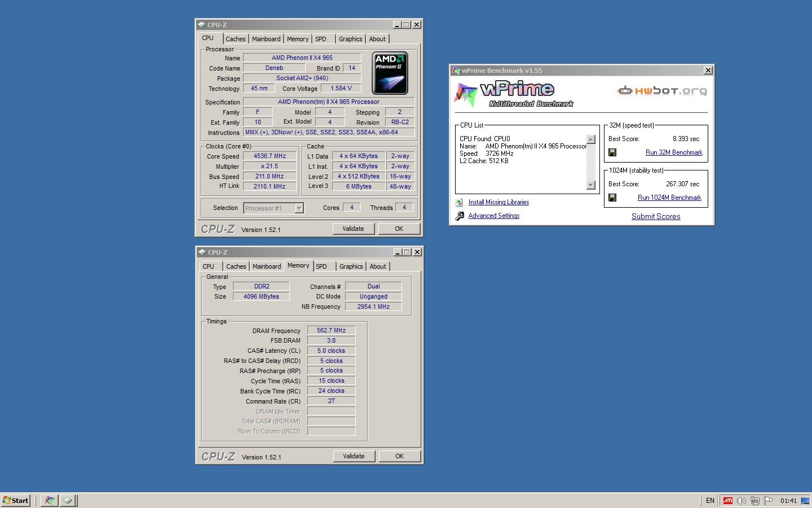Switch to Caches tab in lower CPU-Z
812x508 pixels.
pyautogui.click(x=236, y=266)
